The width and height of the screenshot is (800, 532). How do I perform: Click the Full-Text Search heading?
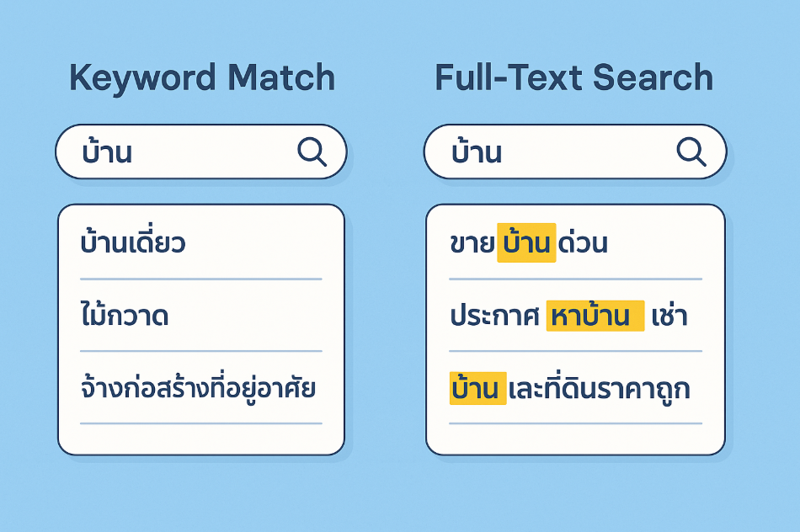click(x=574, y=77)
